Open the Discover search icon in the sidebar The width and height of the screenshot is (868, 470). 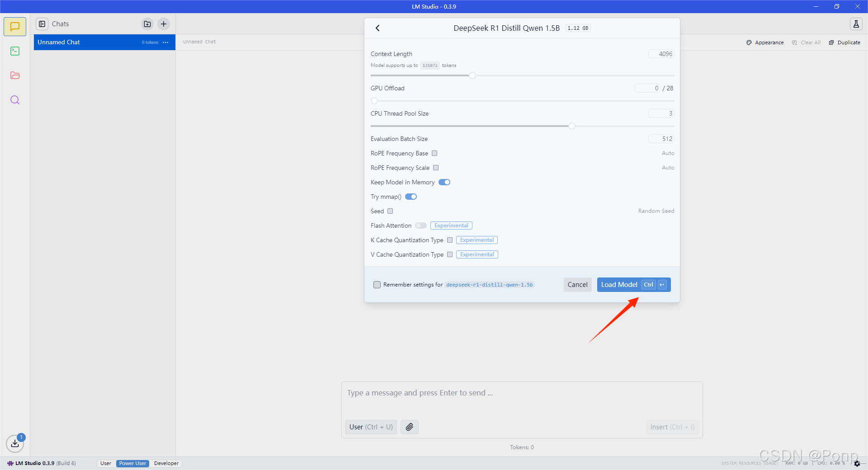[15, 100]
